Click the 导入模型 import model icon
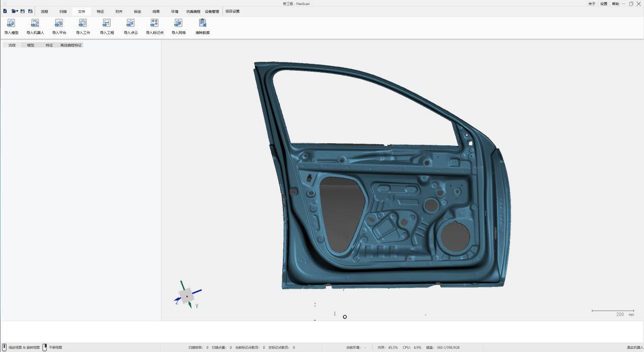 (x=11, y=25)
